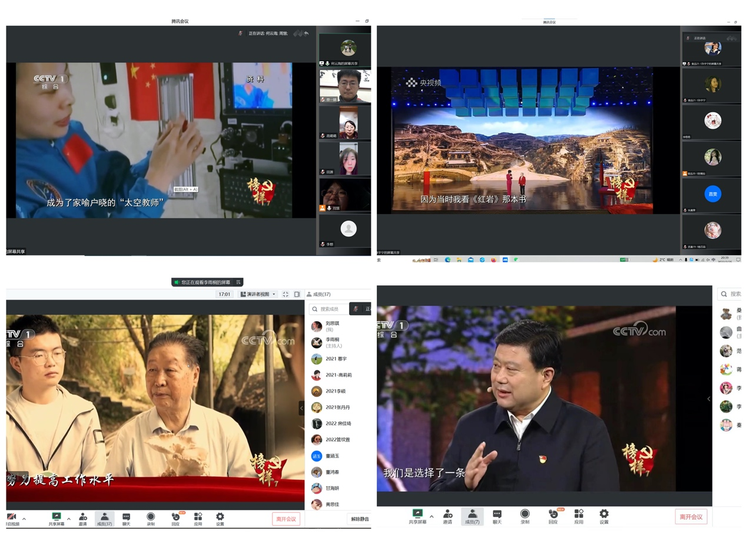Collapse the member panel chevron beside 2021张丹丹

pyautogui.click(x=302, y=408)
